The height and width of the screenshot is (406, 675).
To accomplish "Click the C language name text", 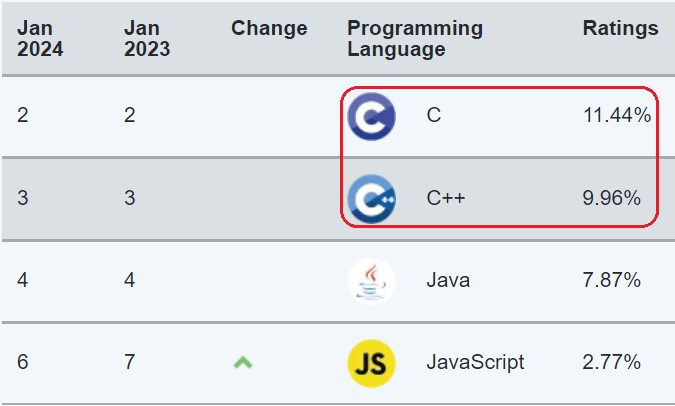I will click(433, 116).
